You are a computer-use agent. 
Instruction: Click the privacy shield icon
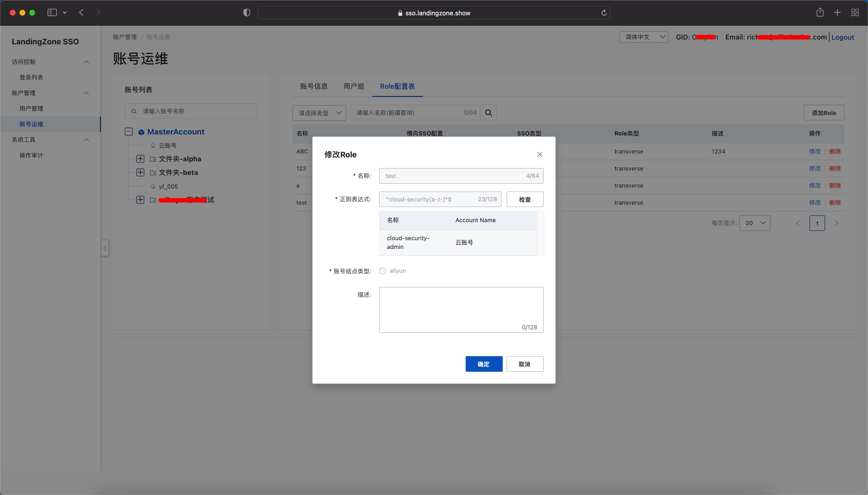(247, 13)
